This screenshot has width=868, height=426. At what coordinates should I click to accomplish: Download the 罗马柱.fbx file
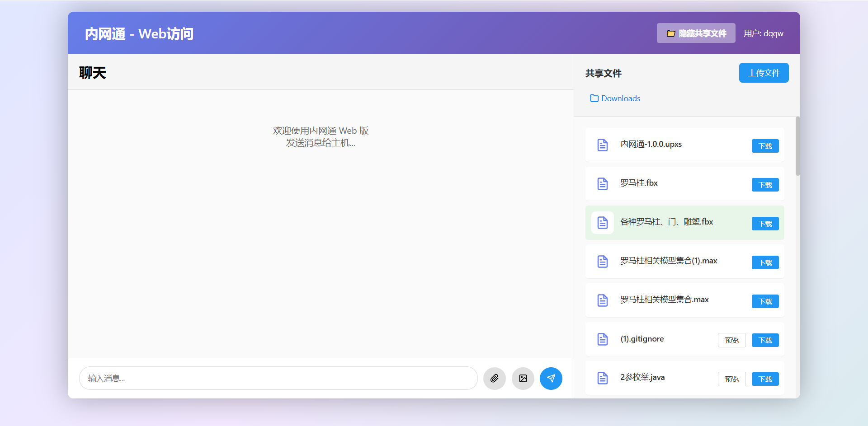(765, 185)
